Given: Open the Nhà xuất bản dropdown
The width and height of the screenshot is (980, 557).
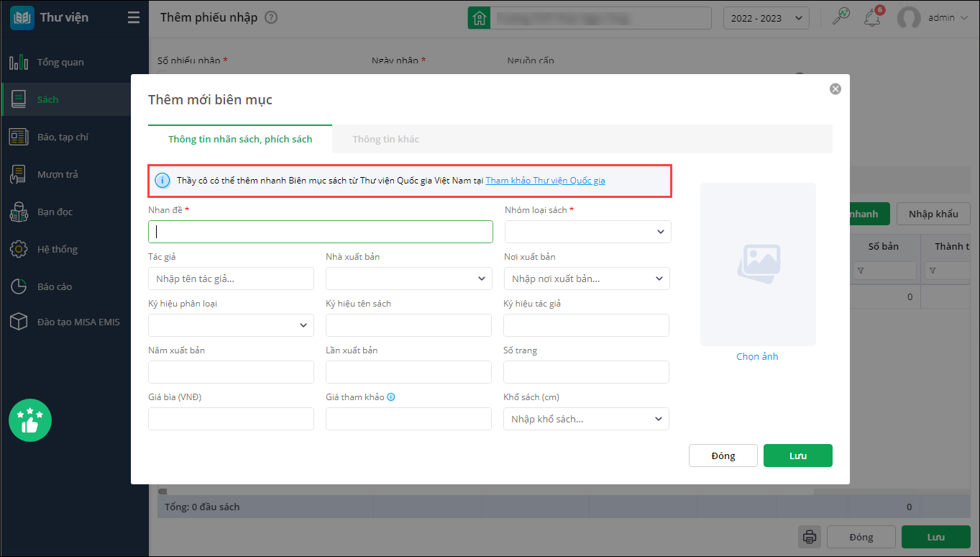Looking at the screenshot, I should 409,278.
